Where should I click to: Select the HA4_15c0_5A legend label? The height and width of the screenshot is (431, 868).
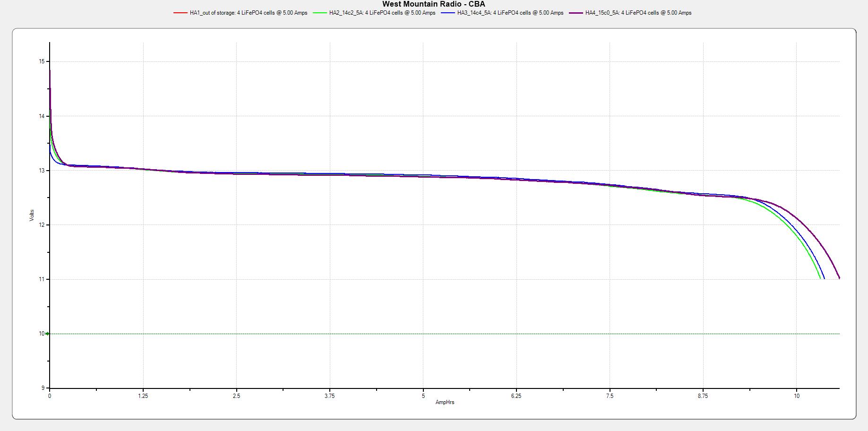[x=638, y=13]
